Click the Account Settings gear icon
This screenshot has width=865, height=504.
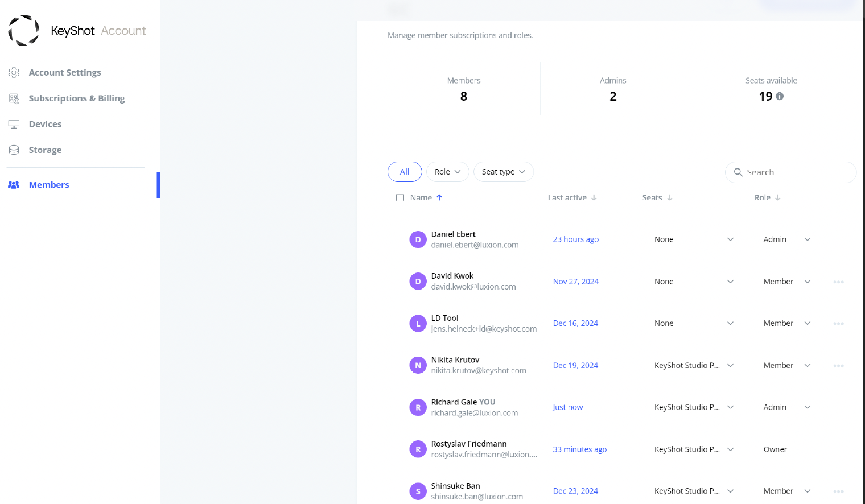coord(14,72)
